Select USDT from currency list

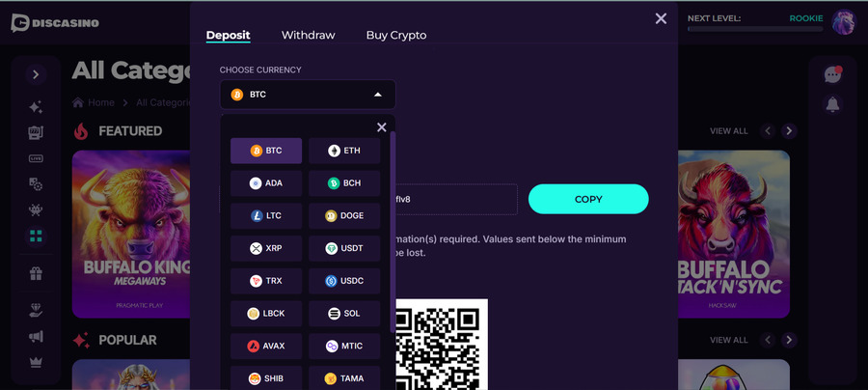pos(344,248)
